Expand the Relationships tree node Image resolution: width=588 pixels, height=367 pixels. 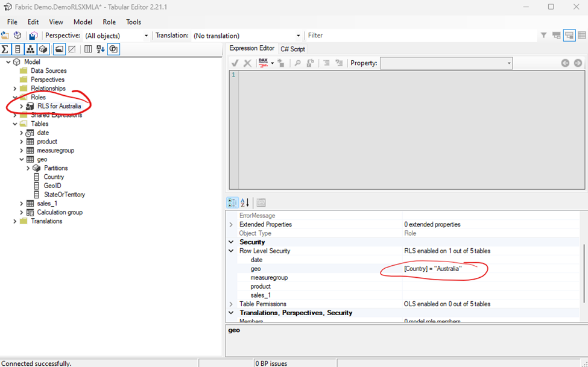(14, 88)
